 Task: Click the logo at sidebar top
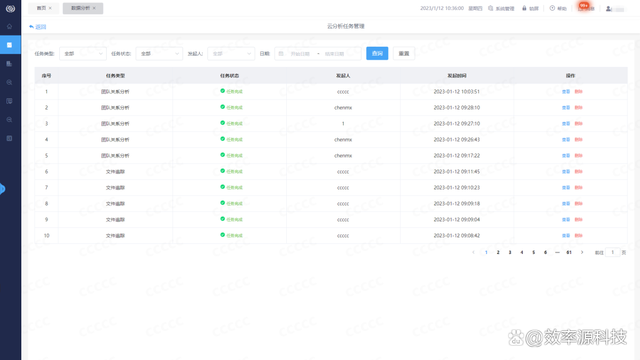(10, 8)
